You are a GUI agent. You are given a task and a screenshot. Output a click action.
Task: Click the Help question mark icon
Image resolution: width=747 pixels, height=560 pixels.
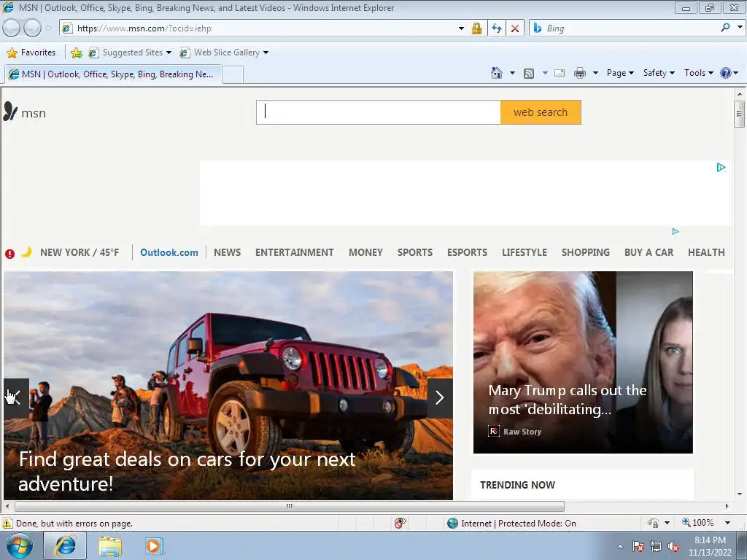click(x=726, y=73)
